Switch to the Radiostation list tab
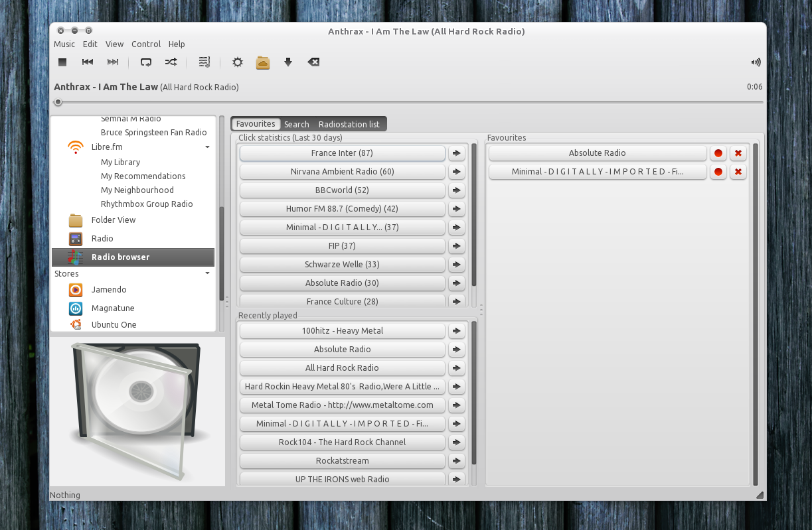 pos(349,124)
